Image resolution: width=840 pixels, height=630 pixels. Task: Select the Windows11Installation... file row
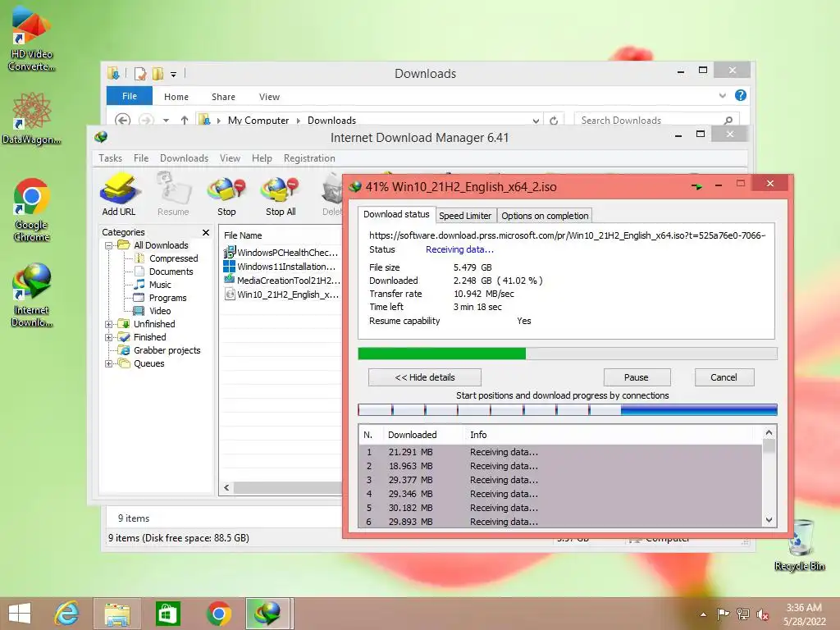pos(282,267)
